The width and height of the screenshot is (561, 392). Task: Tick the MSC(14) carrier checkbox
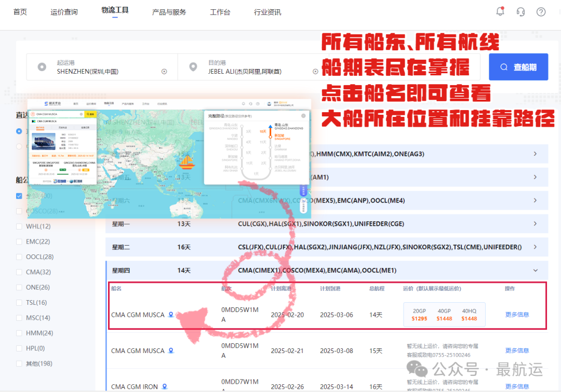(19, 318)
